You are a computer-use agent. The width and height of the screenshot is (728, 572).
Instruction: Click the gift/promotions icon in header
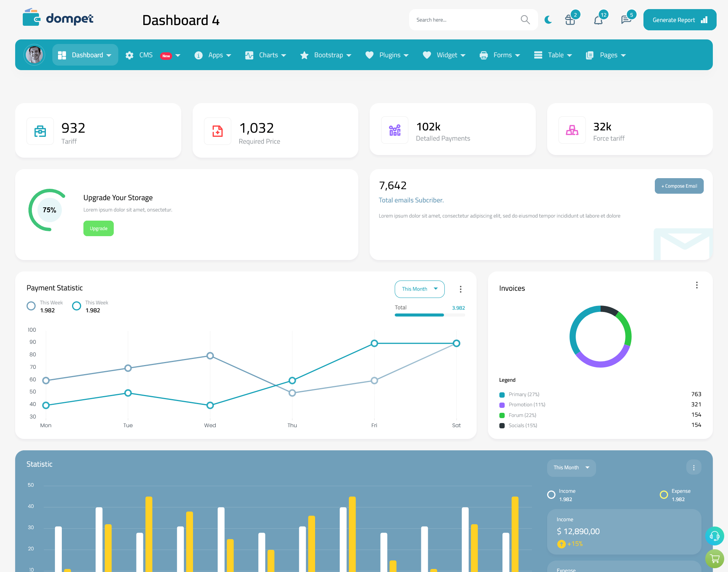tap(570, 19)
